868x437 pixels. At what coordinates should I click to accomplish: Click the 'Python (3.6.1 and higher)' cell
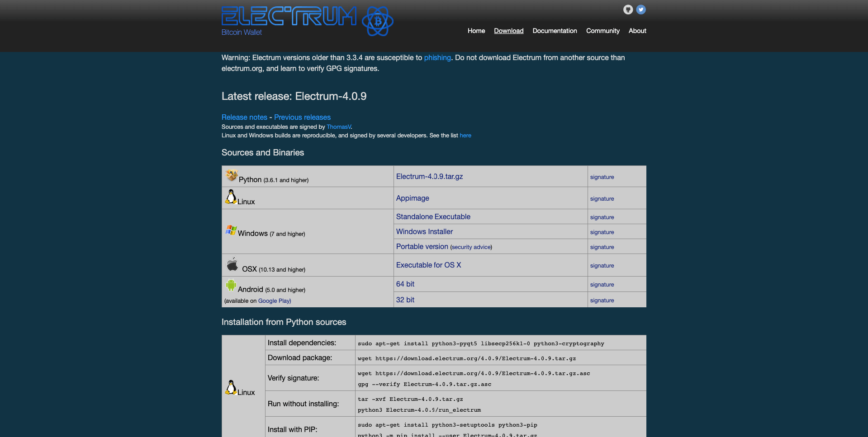[x=308, y=176]
